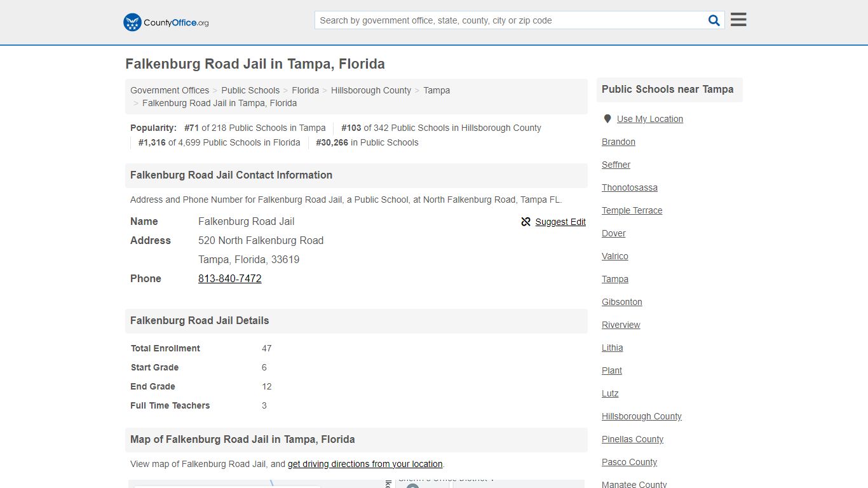This screenshot has height=488, width=868.
Task: Open final breadcrumb Falkenburg Road Jail in Tampa
Action: 219,103
